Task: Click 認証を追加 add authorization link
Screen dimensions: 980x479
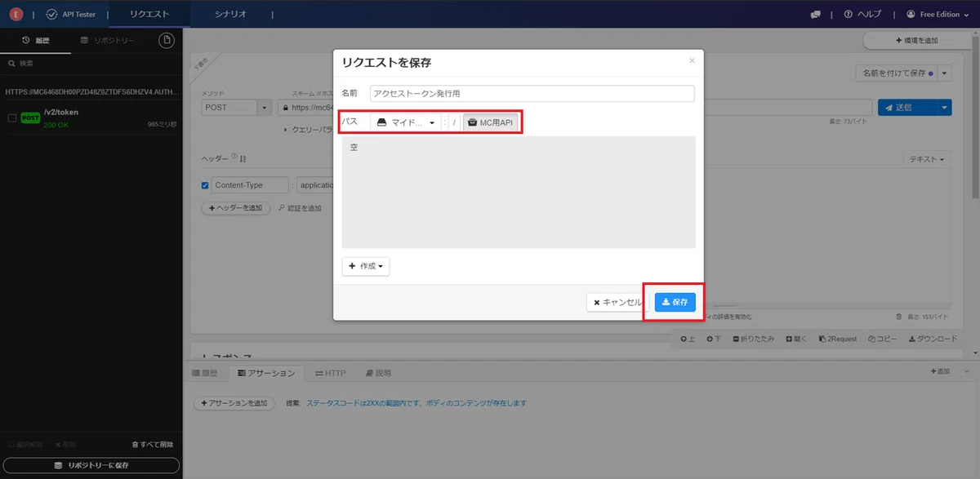Action: coord(300,208)
